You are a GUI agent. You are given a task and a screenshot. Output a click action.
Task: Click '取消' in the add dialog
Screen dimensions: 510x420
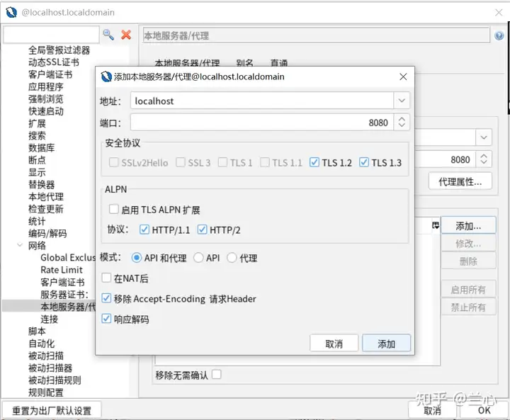(x=334, y=344)
